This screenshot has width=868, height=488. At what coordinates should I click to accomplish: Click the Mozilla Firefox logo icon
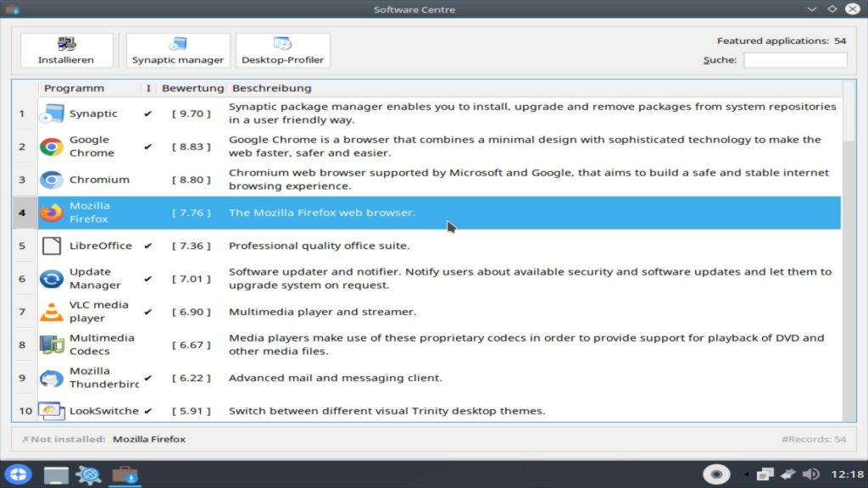tap(52, 213)
